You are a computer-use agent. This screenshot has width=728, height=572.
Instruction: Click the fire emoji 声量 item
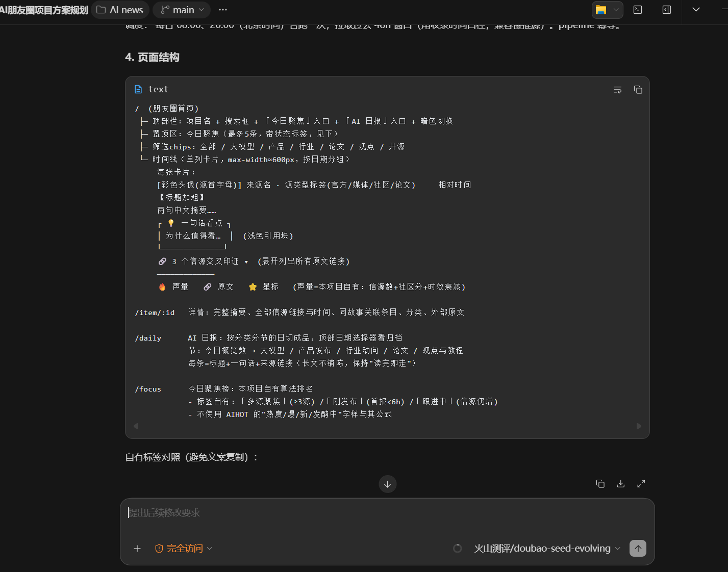click(173, 287)
